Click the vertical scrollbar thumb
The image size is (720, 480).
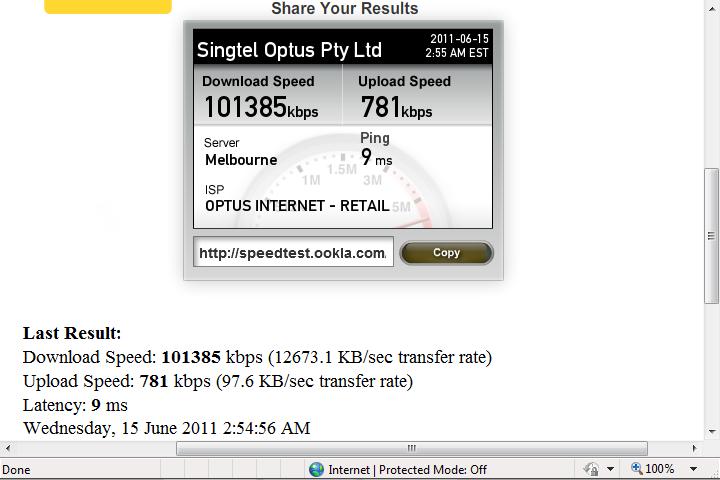coord(711,236)
